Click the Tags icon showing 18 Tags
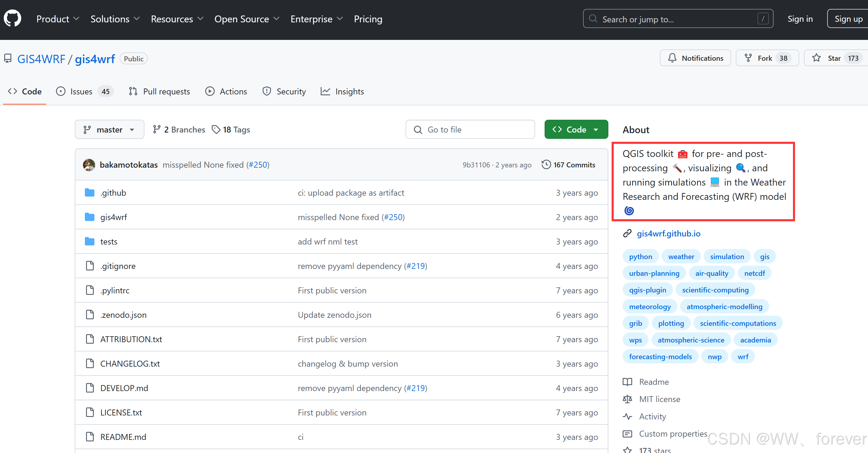Screen dimensions: 868x453 coord(216,130)
